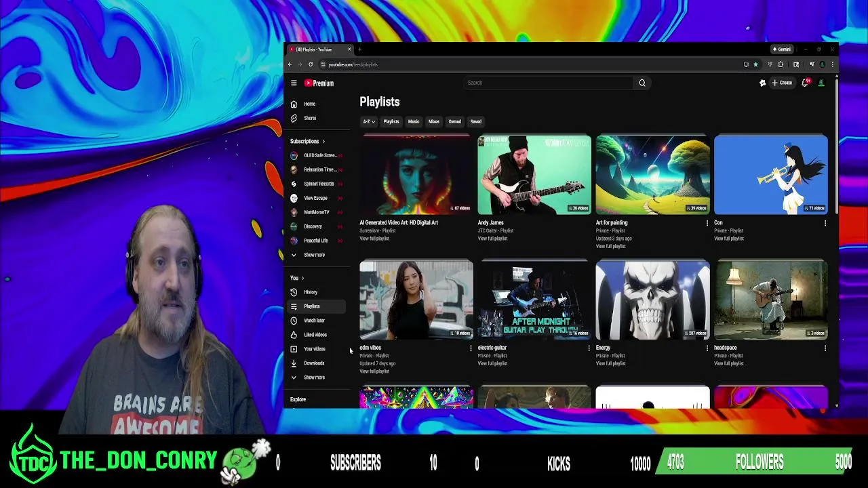Open the Art for painting playlist thumbnail
Viewport: 868px width, 488px height.
click(652, 174)
